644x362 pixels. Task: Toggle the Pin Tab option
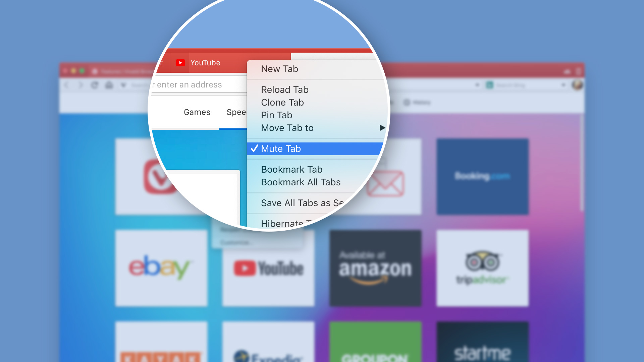tap(276, 115)
